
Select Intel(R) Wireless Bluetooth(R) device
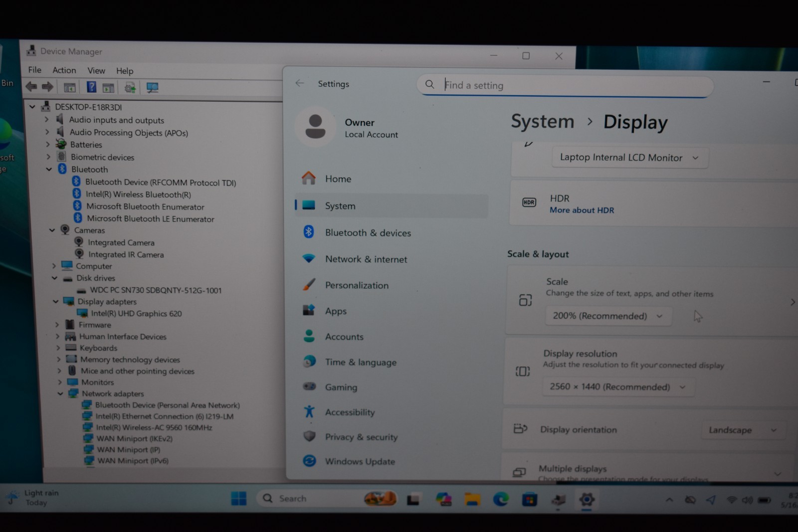(138, 194)
